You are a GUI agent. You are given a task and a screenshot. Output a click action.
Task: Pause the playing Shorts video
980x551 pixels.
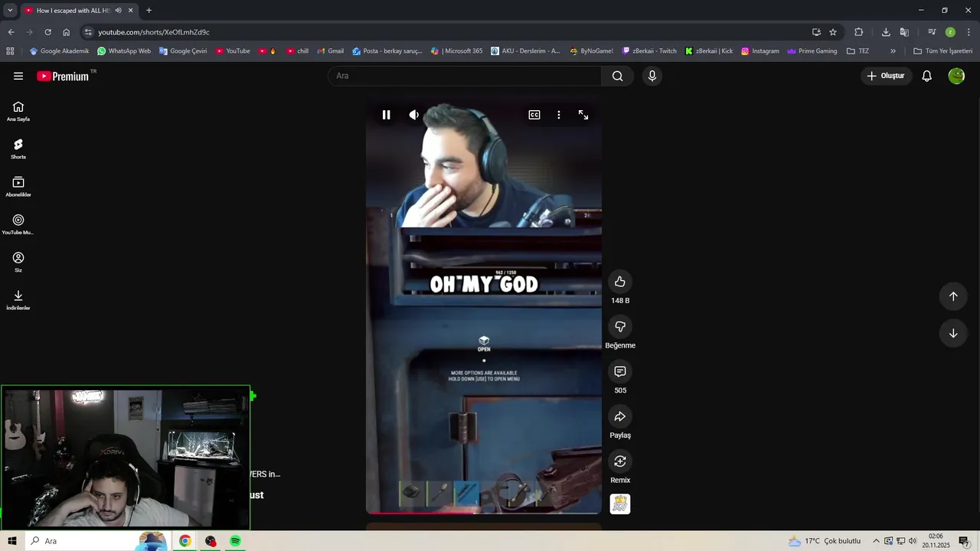point(386,115)
